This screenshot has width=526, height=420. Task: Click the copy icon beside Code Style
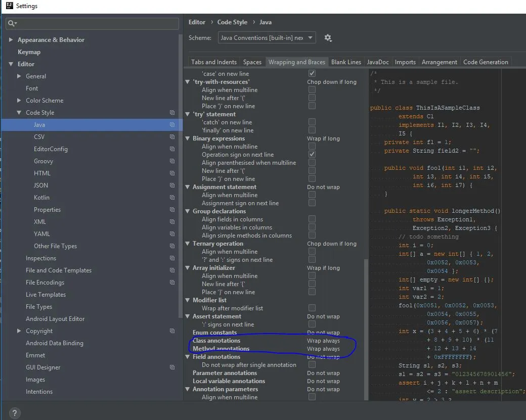coord(172,113)
